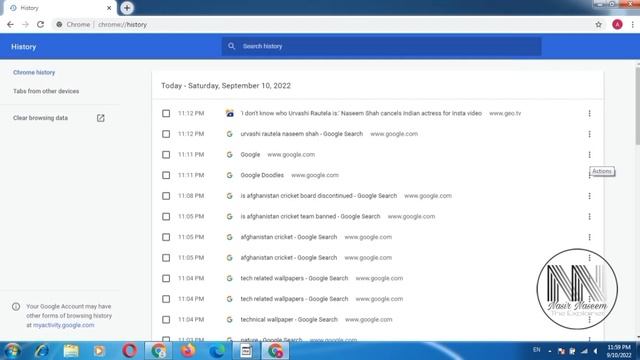Check the Google Doodles entry checkbox

point(166,175)
